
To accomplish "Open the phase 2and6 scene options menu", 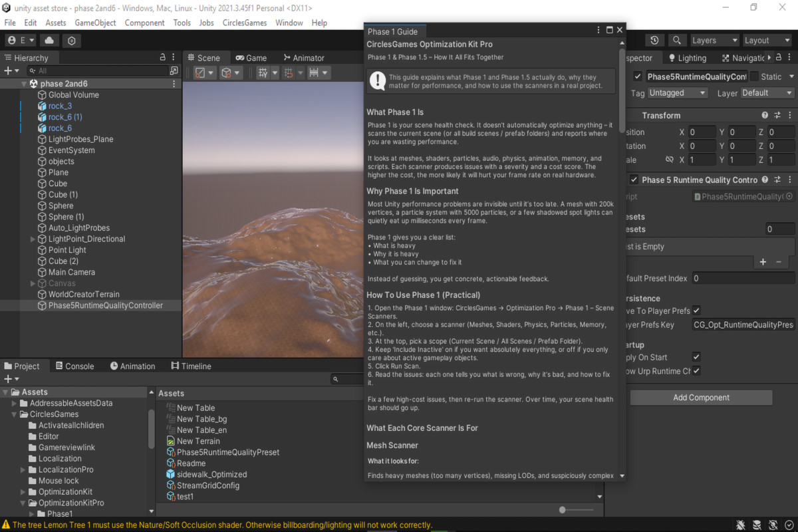I will (x=174, y=84).
